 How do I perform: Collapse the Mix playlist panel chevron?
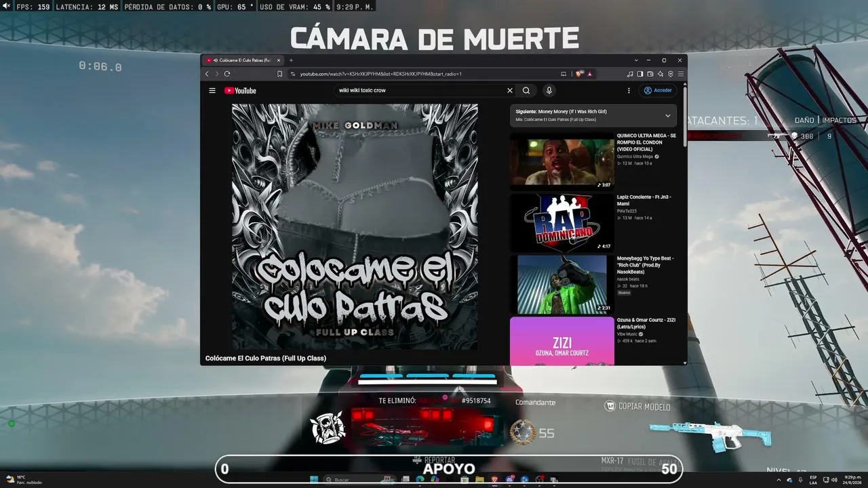(x=667, y=115)
